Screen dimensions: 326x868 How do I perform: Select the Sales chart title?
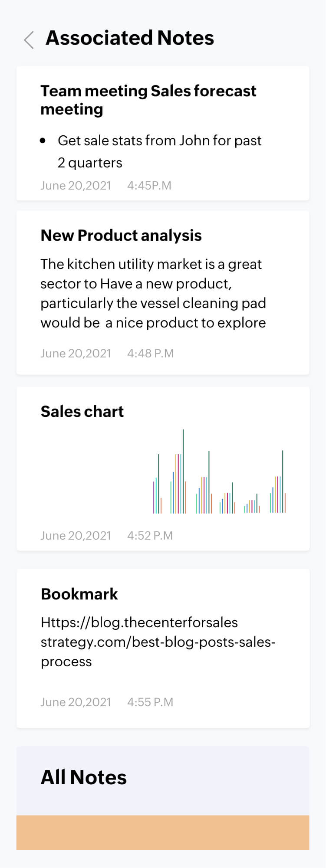tap(82, 411)
